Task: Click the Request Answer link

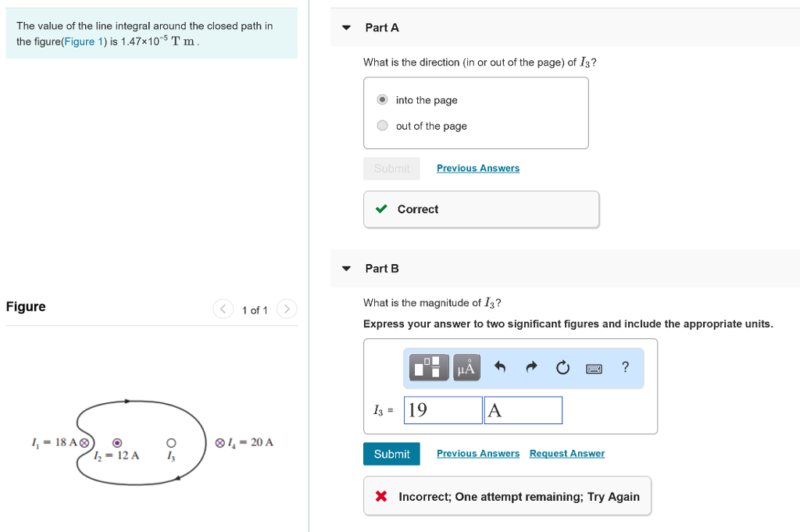Action: pyautogui.click(x=566, y=453)
